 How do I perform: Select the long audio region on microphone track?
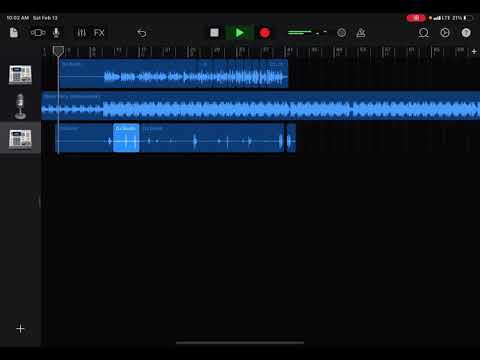point(261,106)
